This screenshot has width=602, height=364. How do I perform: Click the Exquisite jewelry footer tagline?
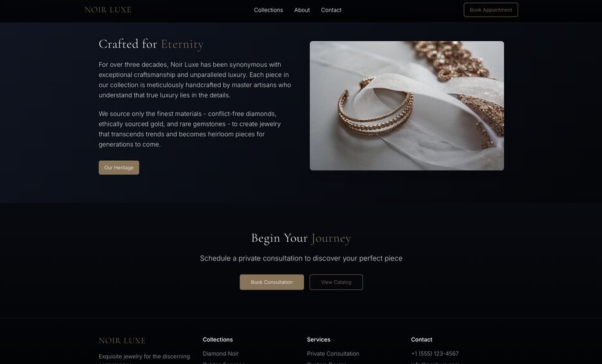(x=144, y=358)
